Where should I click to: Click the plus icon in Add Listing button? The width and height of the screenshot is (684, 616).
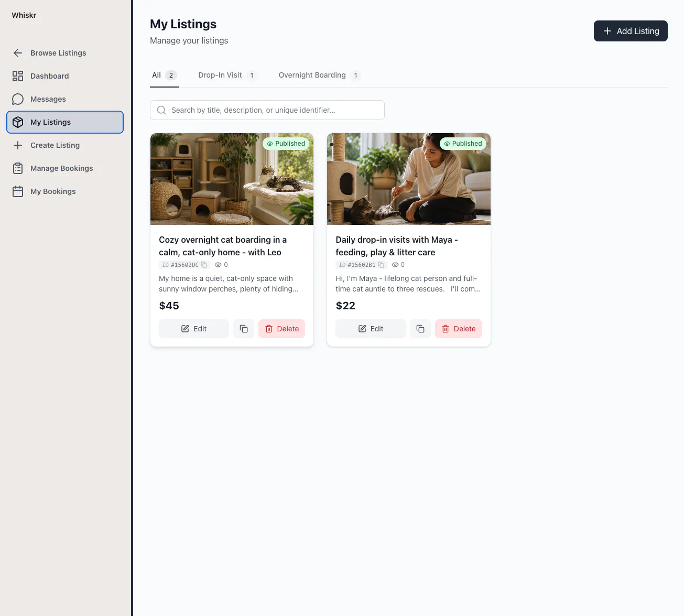point(607,31)
